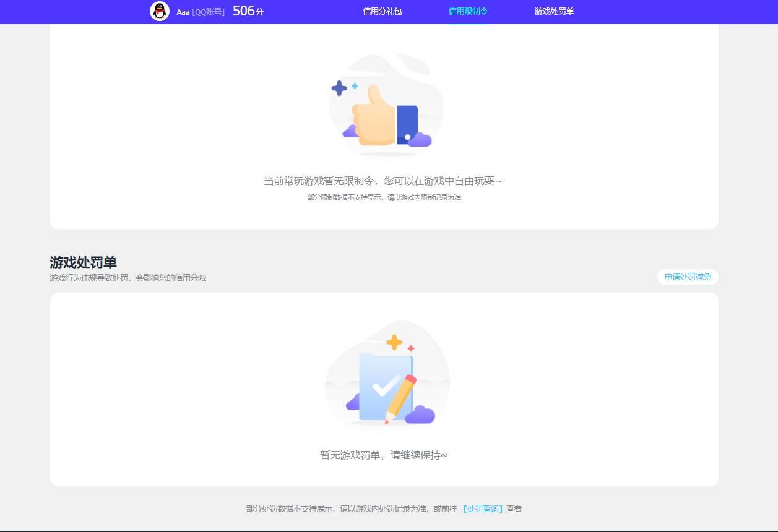The image size is (778, 532).
Task: Click the QQ penguin avatar icon
Action: [x=158, y=11]
